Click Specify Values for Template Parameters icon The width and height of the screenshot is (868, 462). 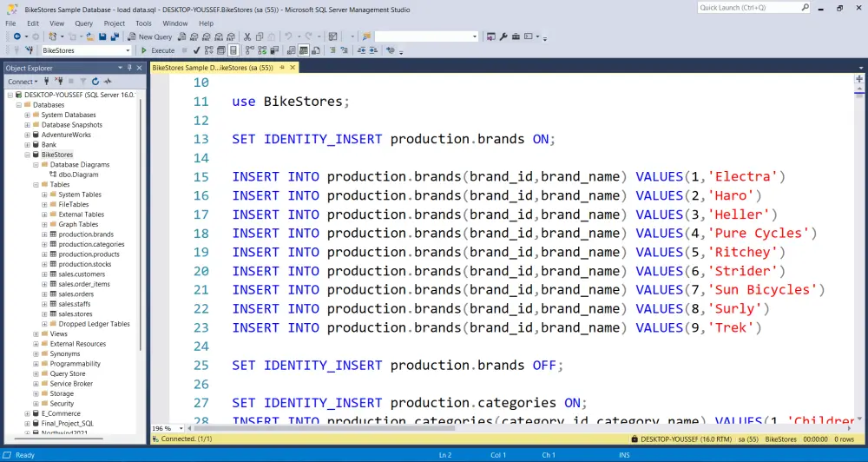391,50
